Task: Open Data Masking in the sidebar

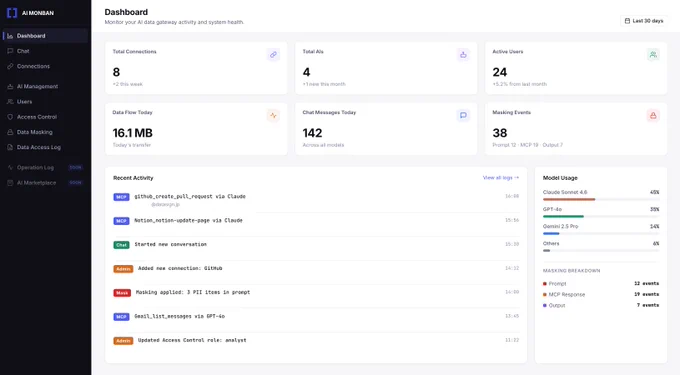Action: coord(45,132)
